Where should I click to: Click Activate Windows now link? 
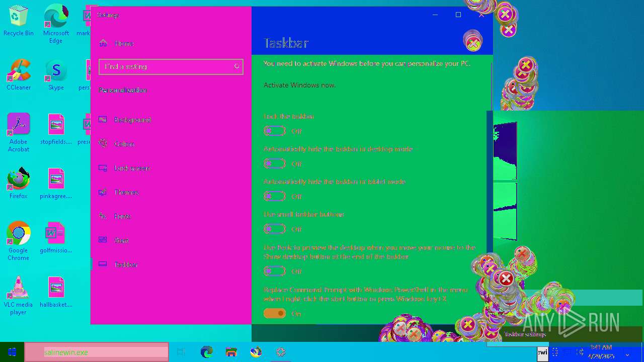(x=299, y=85)
